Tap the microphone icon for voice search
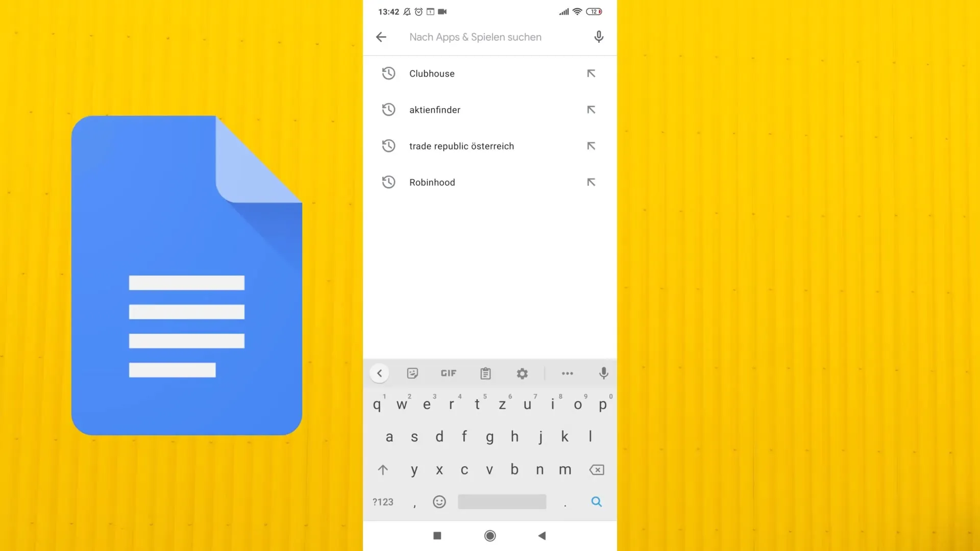The height and width of the screenshot is (551, 980). 598,37
